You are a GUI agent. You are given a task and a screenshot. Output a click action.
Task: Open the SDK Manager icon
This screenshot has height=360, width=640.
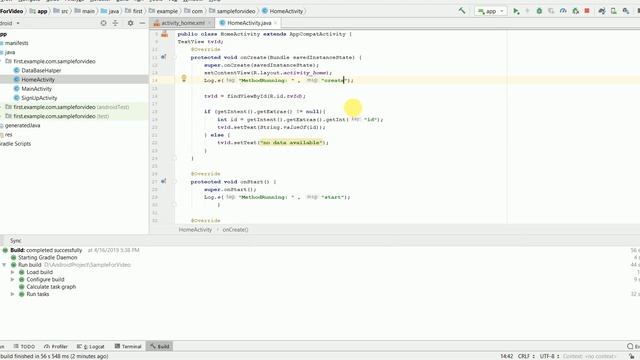[626, 11]
